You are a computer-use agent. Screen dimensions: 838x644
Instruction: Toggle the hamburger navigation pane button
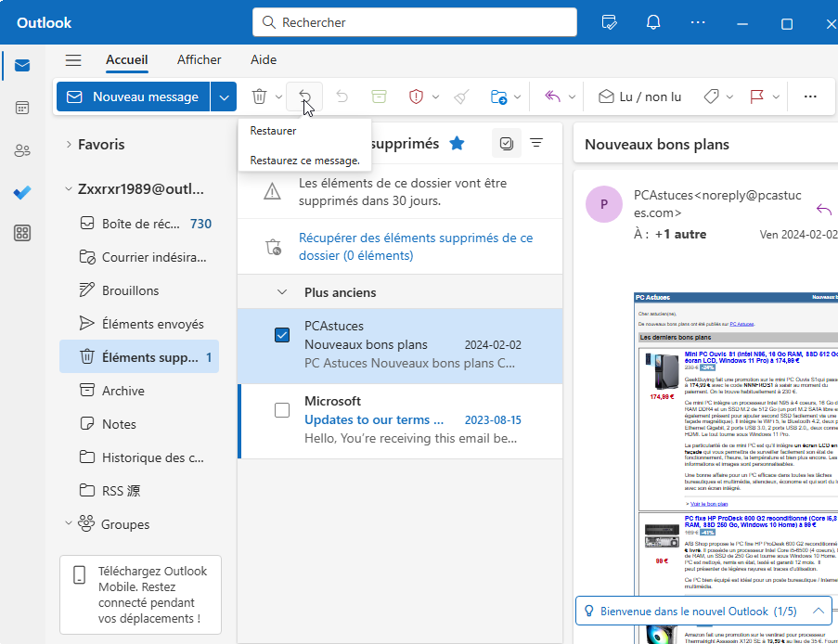click(x=73, y=60)
